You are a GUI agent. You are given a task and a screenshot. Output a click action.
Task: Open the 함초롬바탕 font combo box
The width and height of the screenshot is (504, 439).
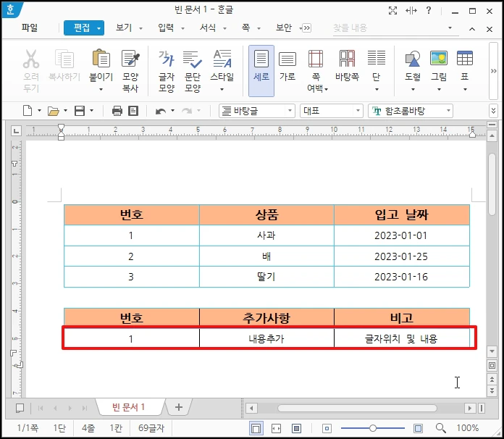[411, 111]
